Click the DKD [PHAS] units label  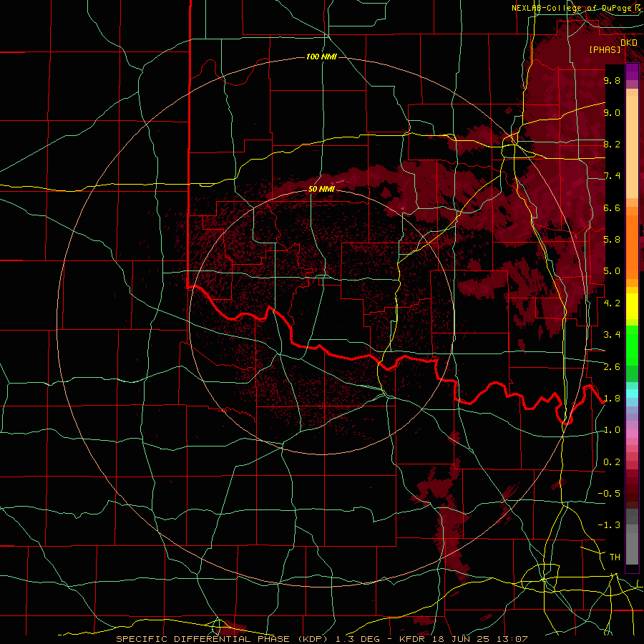tap(613, 46)
